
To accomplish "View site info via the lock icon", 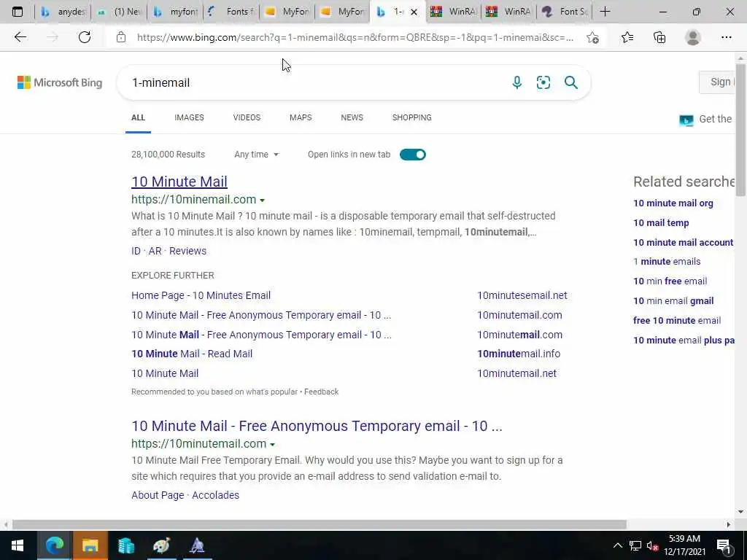I will click(x=121, y=37).
